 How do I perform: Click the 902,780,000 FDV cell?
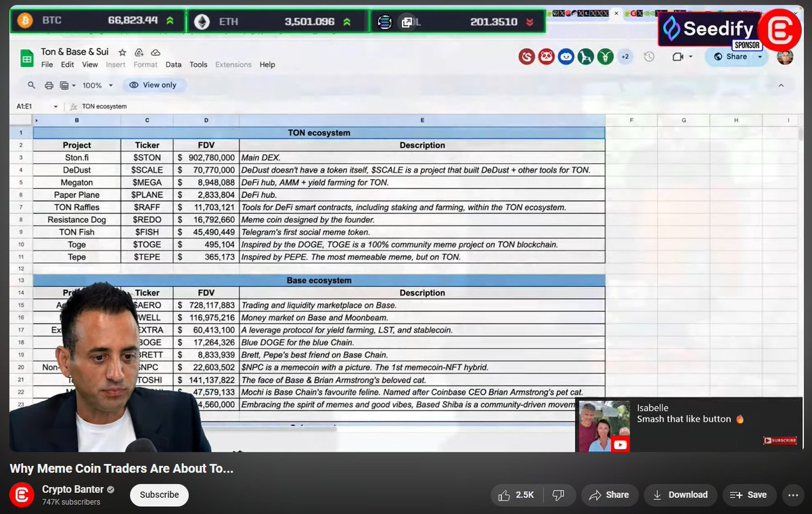[206, 158]
